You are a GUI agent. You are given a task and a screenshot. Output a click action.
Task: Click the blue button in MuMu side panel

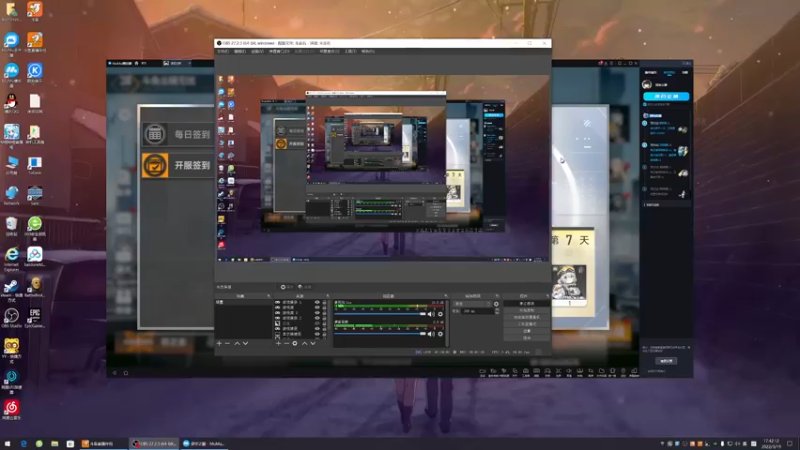[x=666, y=96]
